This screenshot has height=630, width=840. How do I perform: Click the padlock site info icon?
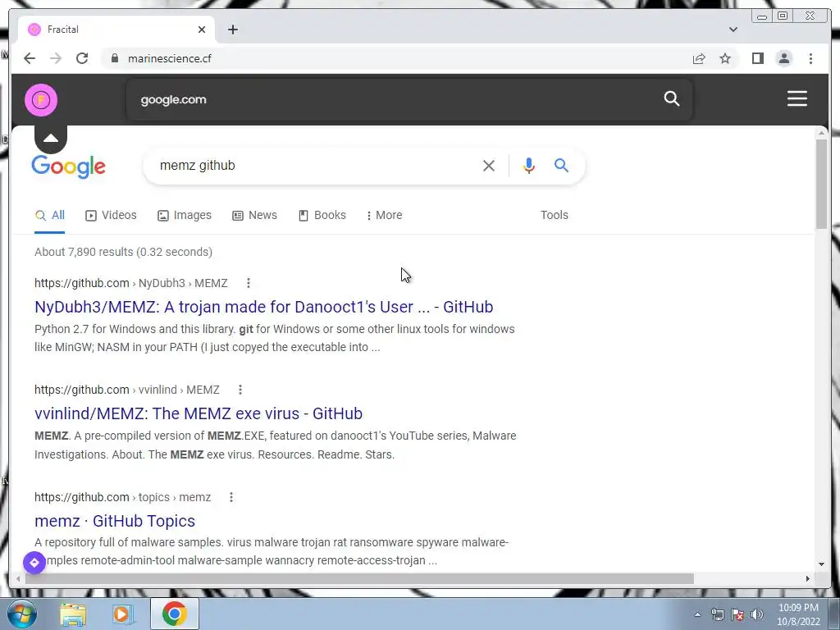(x=114, y=58)
